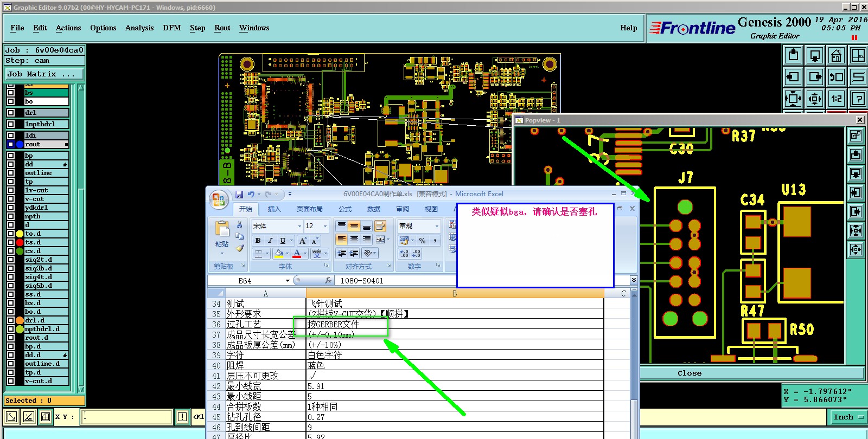Click the pan up view icon
868x439 pixels.
point(793,55)
